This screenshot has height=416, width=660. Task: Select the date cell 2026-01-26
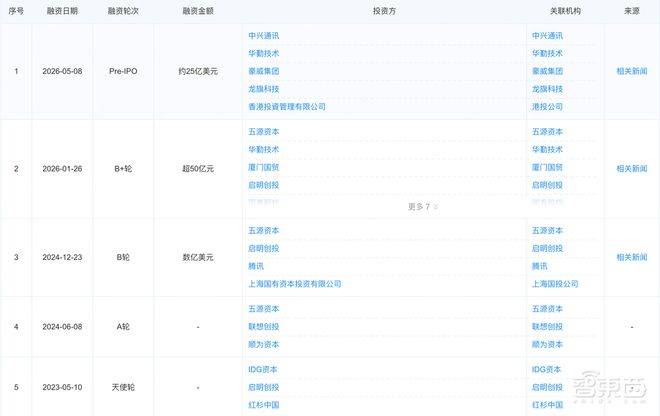coord(62,168)
